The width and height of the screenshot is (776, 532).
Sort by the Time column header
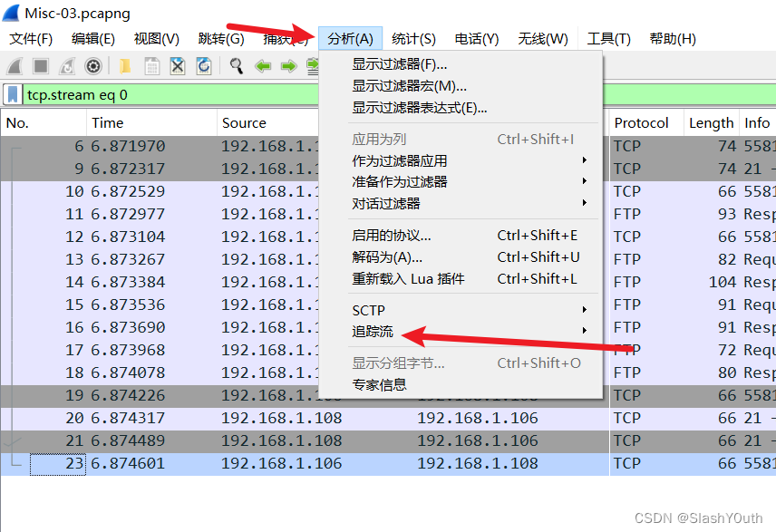pos(151,122)
